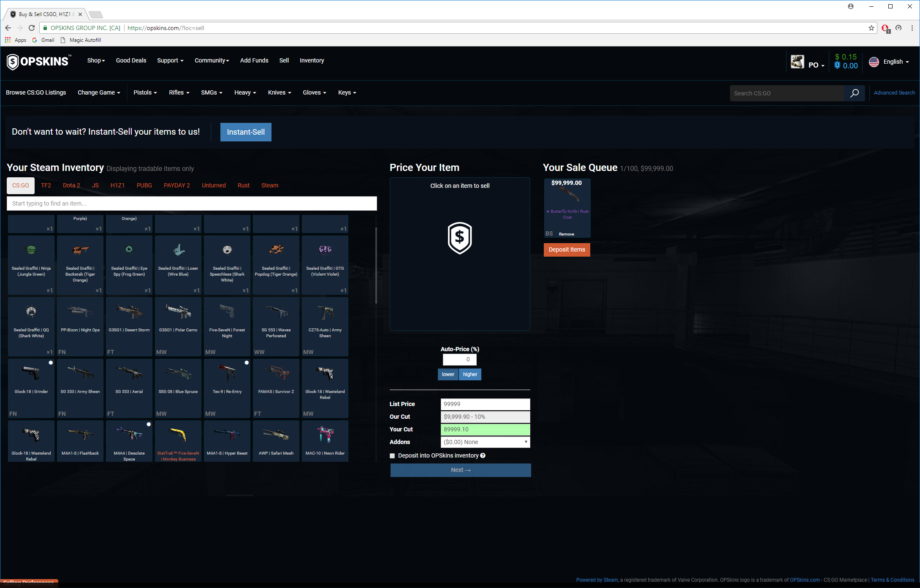The height and width of the screenshot is (588, 920).
Task: Go back with browser back arrow
Action: [x=8, y=28]
